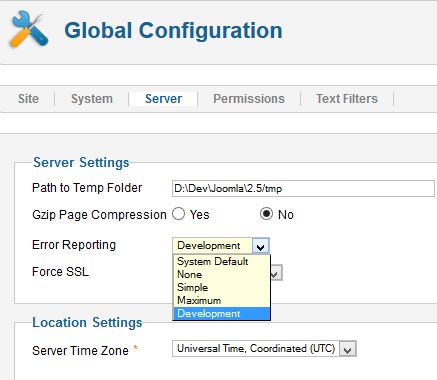The height and width of the screenshot is (380, 437).
Task: Click the Error Reporting Development combo box
Action: pyautogui.click(x=221, y=246)
